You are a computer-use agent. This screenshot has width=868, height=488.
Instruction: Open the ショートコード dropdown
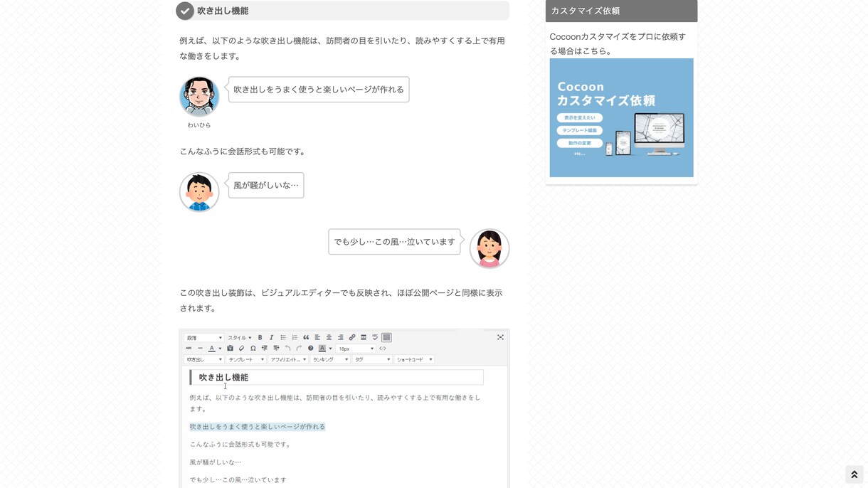click(x=414, y=359)
